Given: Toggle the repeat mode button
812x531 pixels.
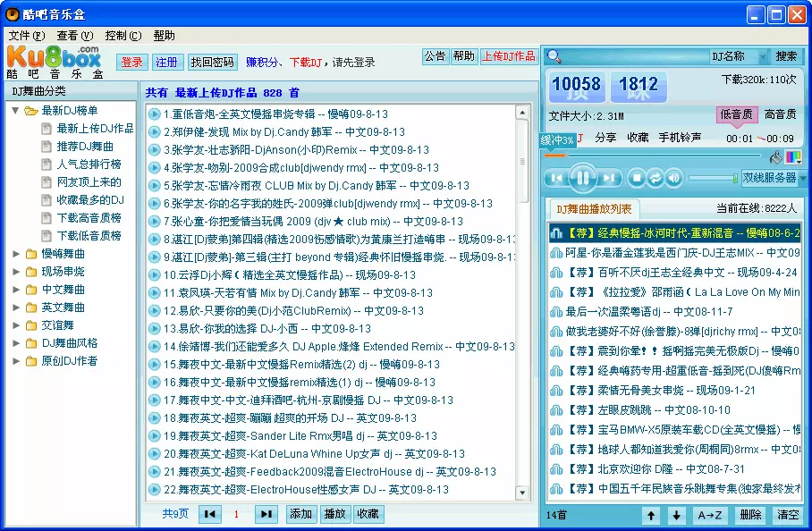Looking at the screenshot, I should [656, 178].
